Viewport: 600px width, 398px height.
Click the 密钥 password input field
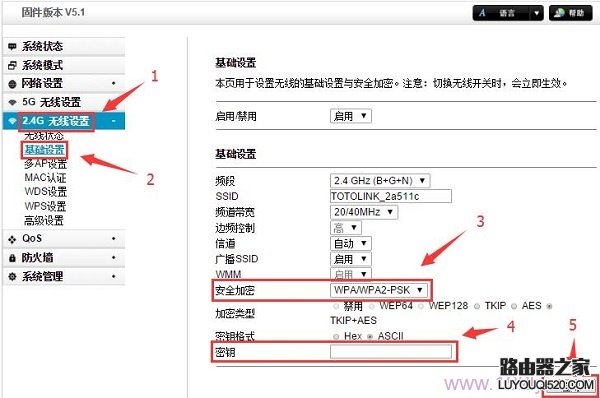391,352
